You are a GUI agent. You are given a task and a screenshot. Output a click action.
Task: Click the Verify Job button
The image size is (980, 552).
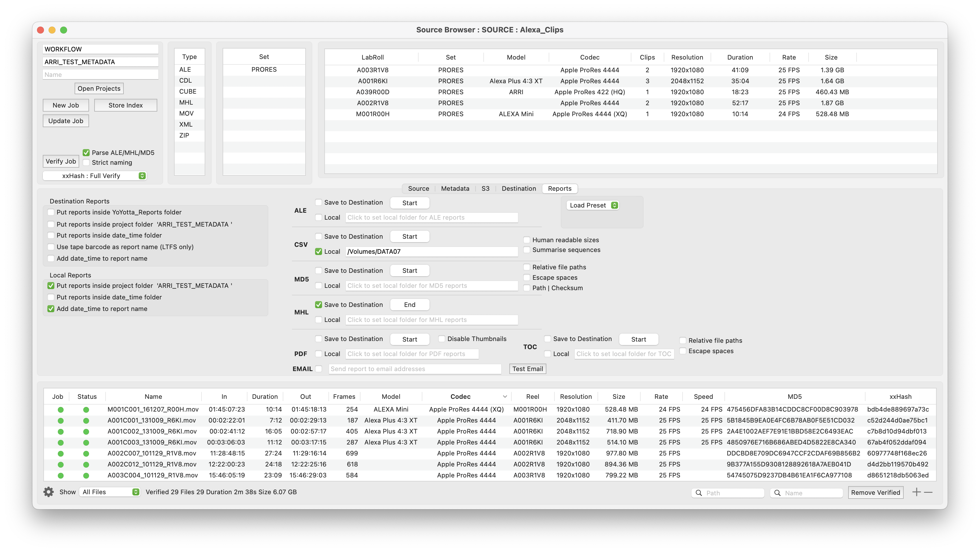pos(61,161)
